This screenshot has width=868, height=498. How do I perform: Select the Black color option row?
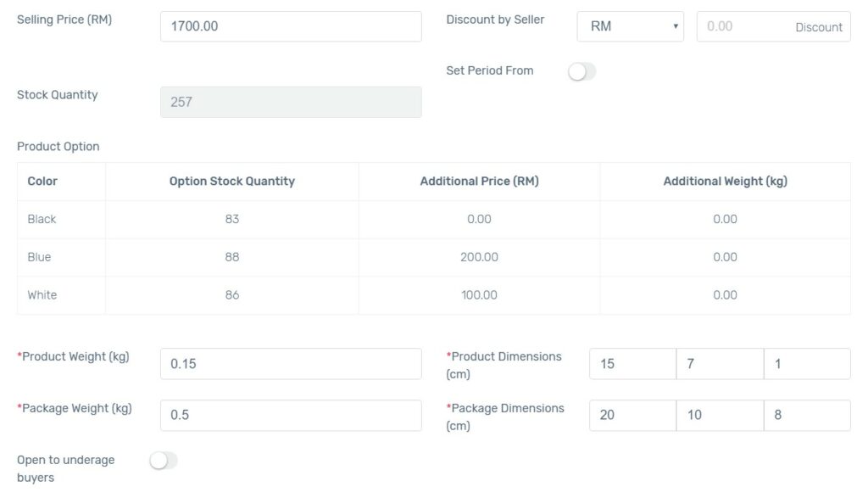click(x=433, y=220)
